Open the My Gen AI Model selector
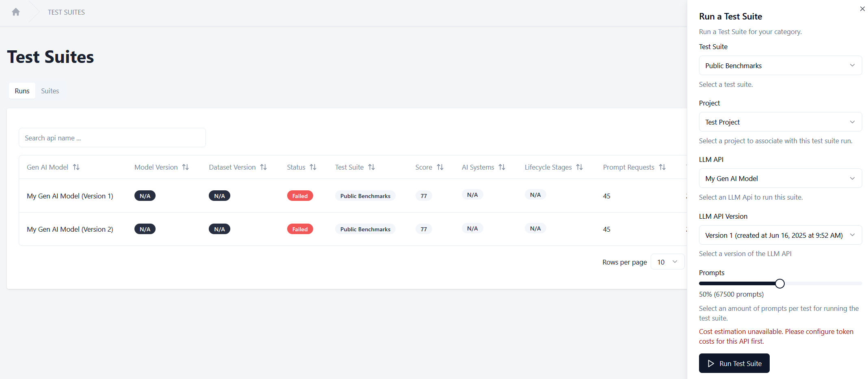Viewport: 868px width, 379px height. point(780,178)
